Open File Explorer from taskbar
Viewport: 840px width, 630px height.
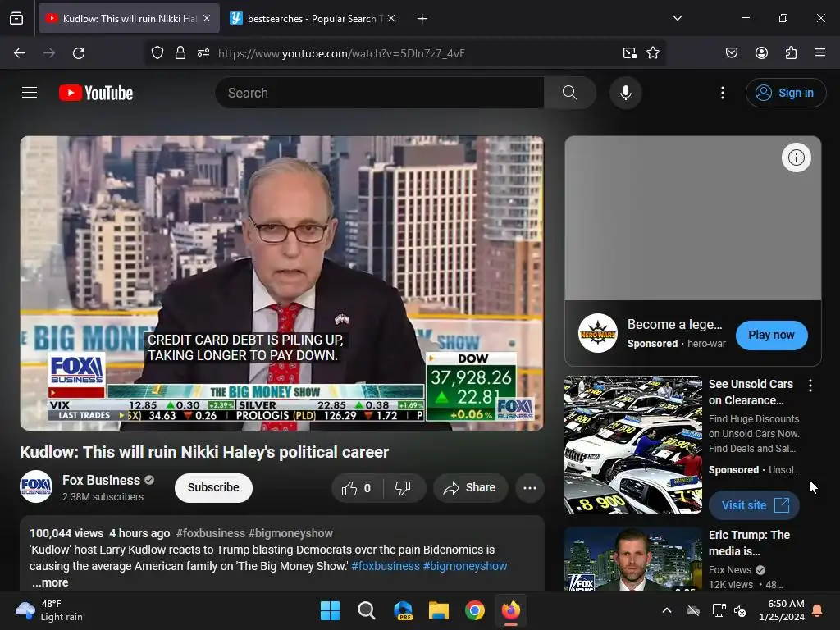(x=439, y=610)
